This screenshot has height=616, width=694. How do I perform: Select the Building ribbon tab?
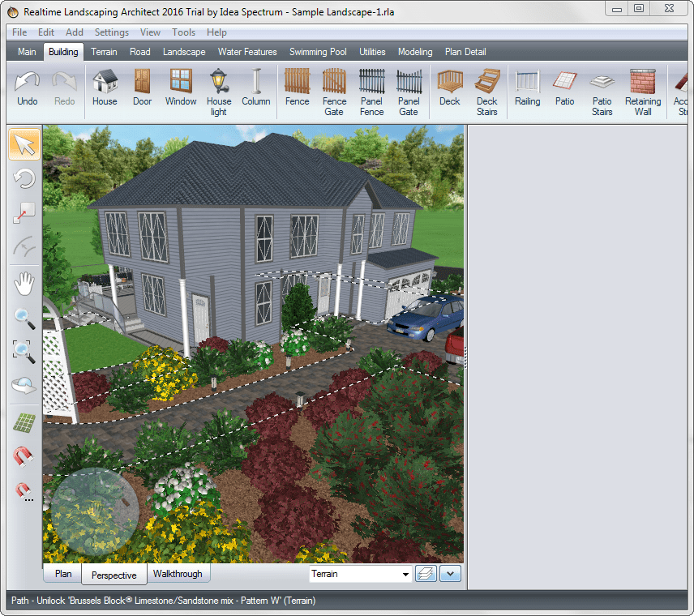[x=63, y=52]
